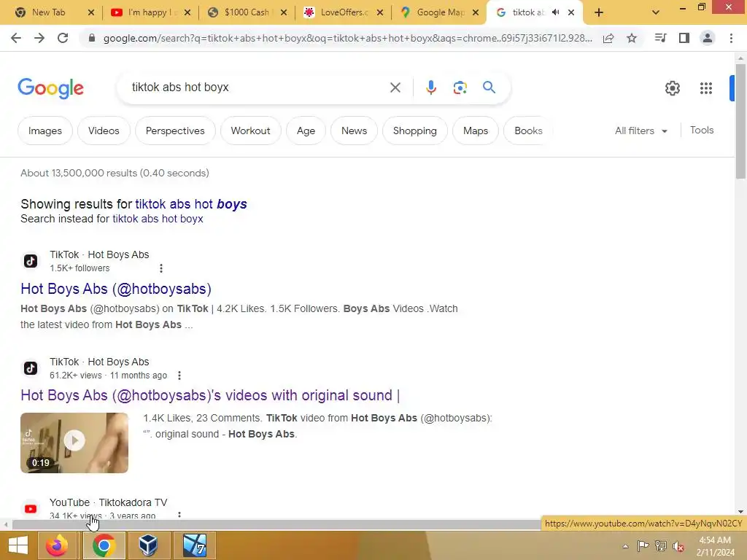Image resolution: width=747 pixels, height=560 pixels.
Task: Show hidden system tray icons
Action: [x=625, y=546]
